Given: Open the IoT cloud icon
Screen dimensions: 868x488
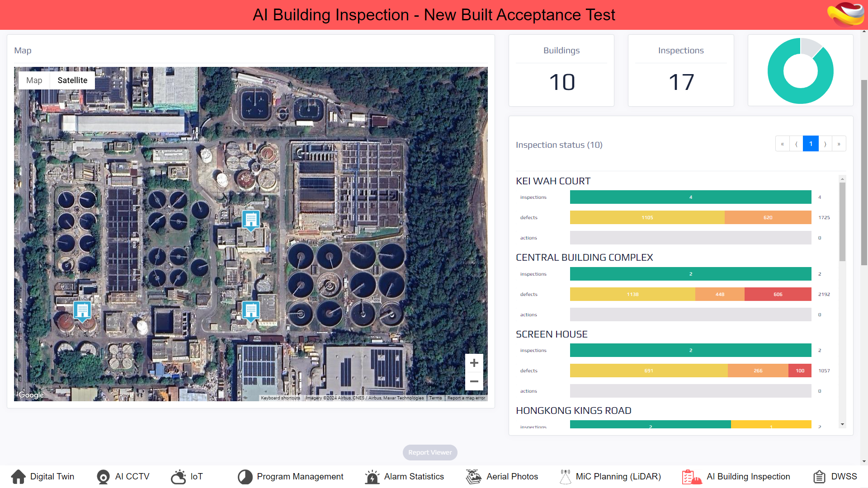Looking at the screenshot, I should click(179, 477).
